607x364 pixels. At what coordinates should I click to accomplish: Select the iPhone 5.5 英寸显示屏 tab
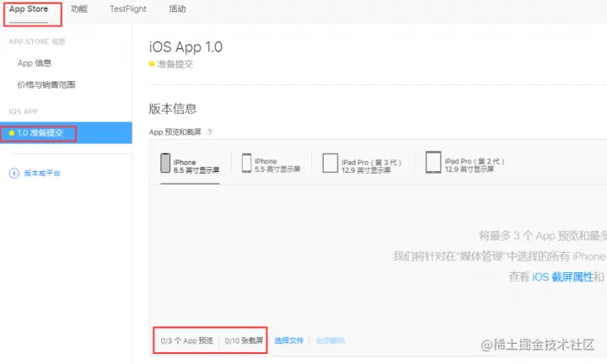coord(271,165)
